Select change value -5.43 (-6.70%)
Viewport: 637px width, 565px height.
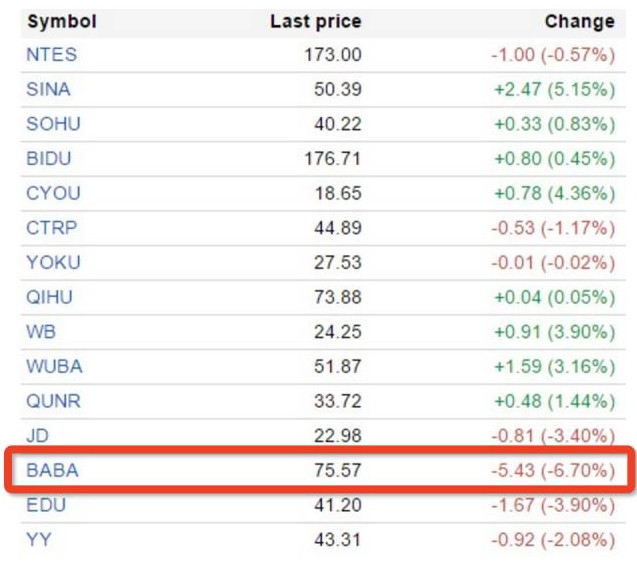(x=553, y=470)
